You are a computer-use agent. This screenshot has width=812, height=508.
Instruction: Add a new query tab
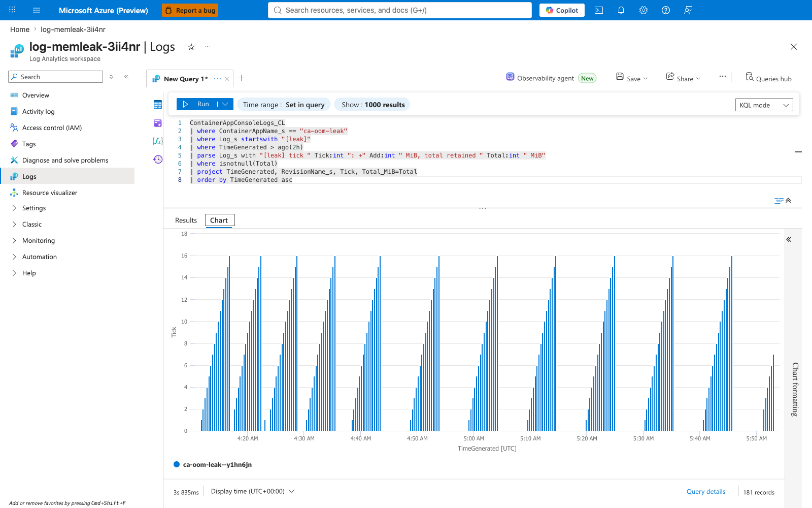[x=242, y=78]
